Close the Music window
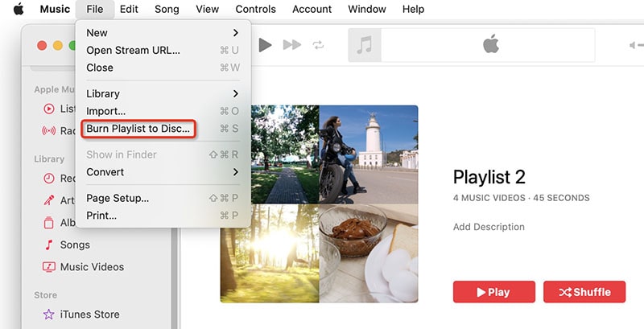The width and height of the screenshot is (644, 329). pos(42,46)
